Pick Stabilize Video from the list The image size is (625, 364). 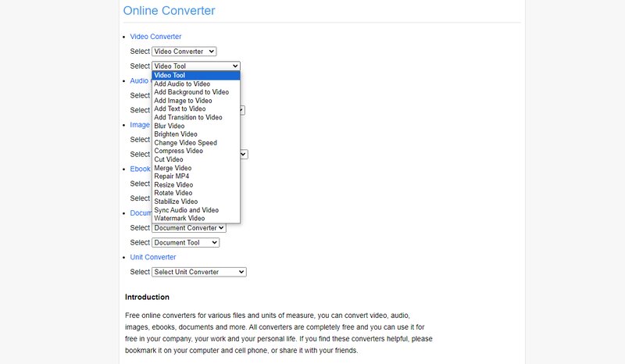[196, 202]
